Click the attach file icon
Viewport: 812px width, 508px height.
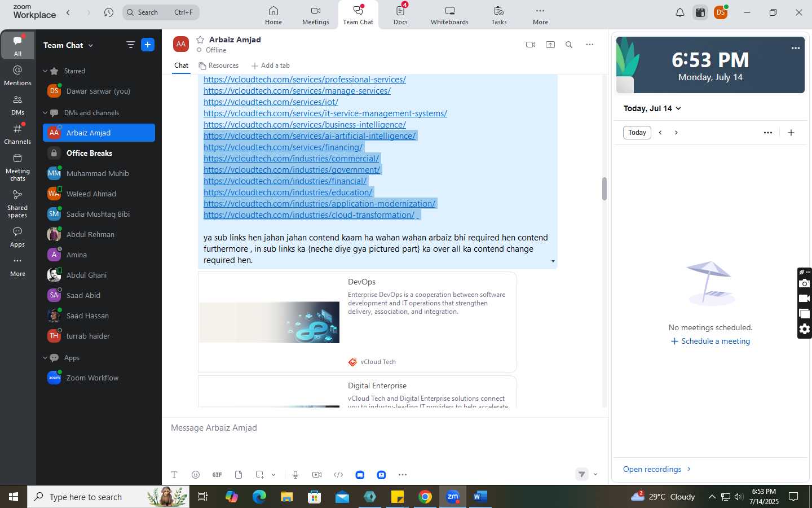[x=239, y=475]
